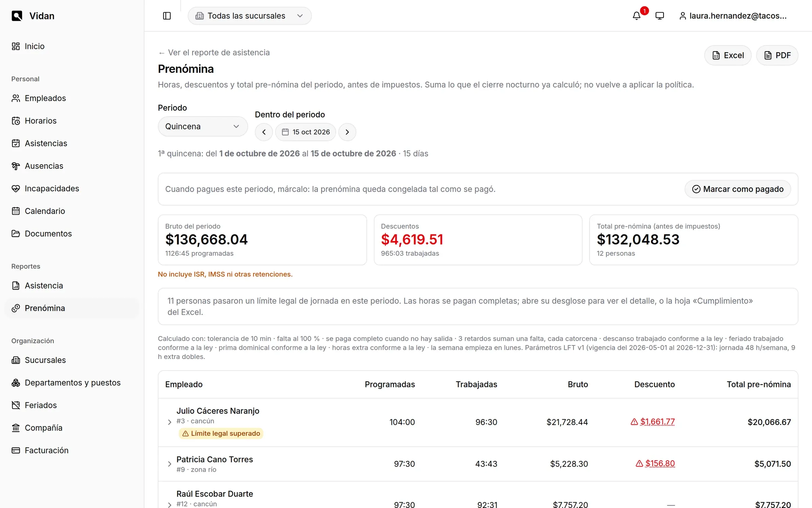Follow Ver el reporte de asistencia link

point(214,52)
